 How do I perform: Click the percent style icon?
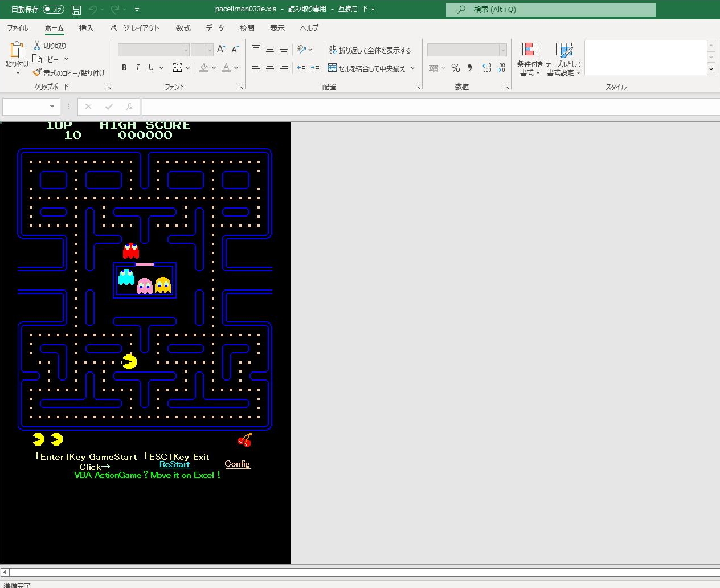tap(456, 68)
